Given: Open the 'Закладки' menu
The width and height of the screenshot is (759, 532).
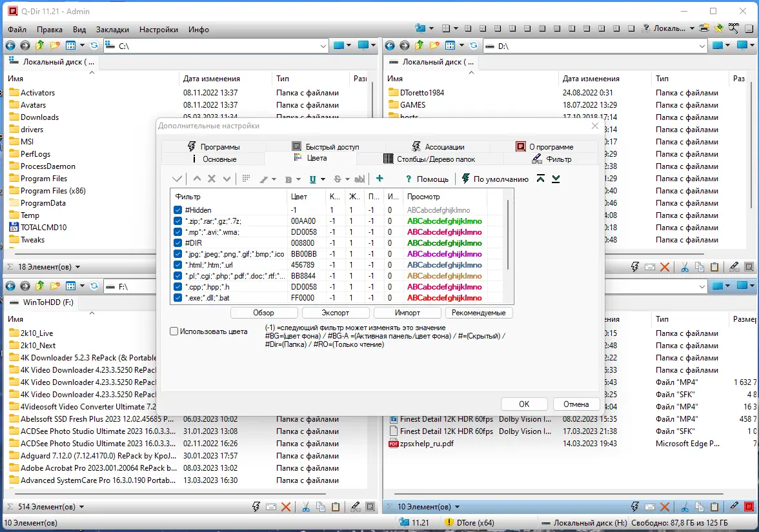Looking at the screenshot, I should (x=112, y=30).
